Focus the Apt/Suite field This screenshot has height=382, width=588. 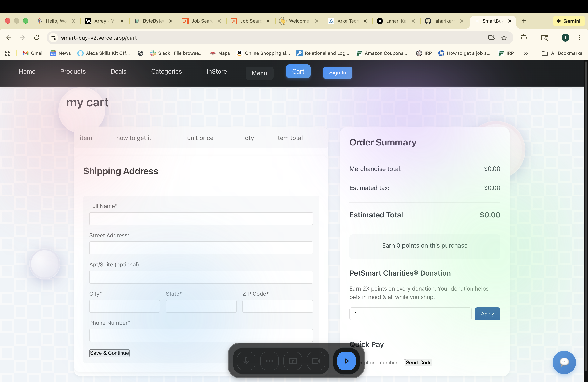click(201, 277)
